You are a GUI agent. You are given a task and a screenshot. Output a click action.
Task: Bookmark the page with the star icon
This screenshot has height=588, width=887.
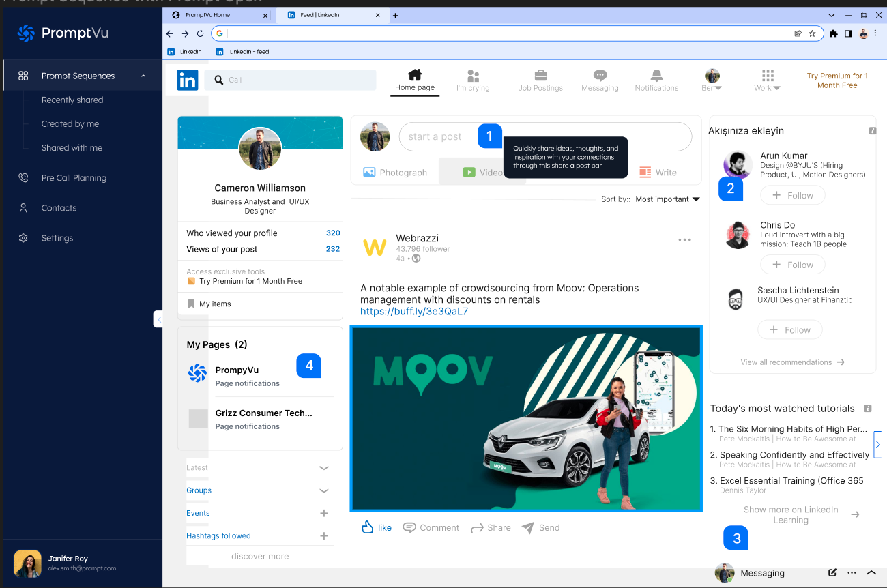pos(812,33)
